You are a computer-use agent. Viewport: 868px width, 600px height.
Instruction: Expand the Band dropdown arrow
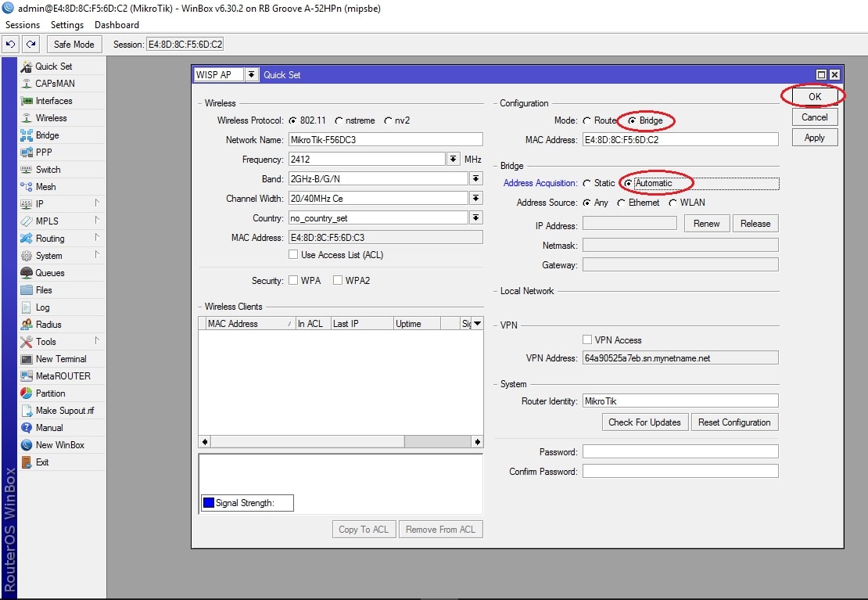(475, 178)
